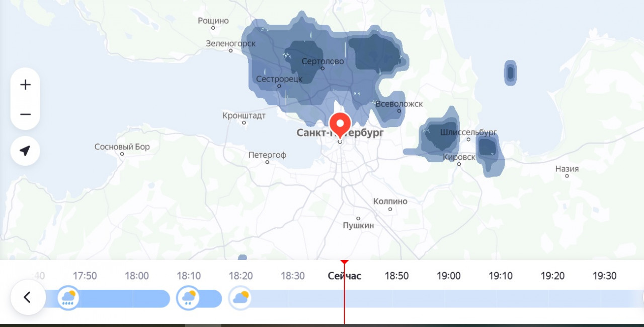Zoom in the map with plus button

(25, 85)
